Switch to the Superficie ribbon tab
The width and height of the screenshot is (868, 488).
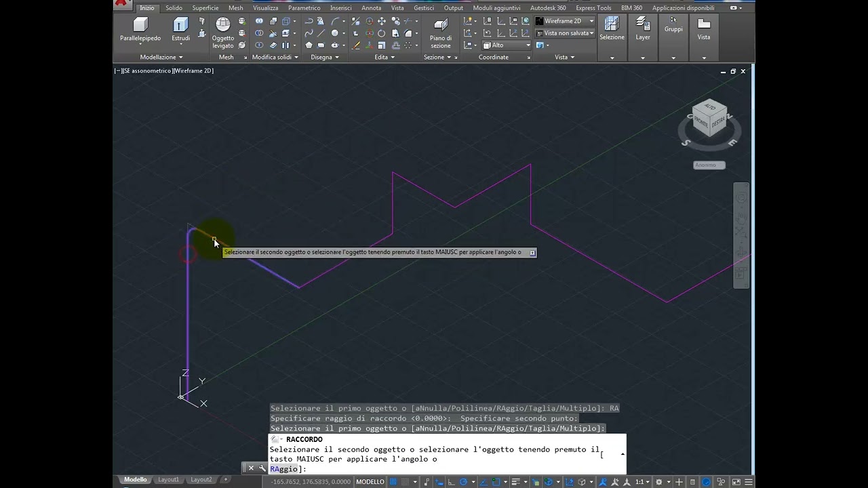pyautogui.click(x=205, y=8)
